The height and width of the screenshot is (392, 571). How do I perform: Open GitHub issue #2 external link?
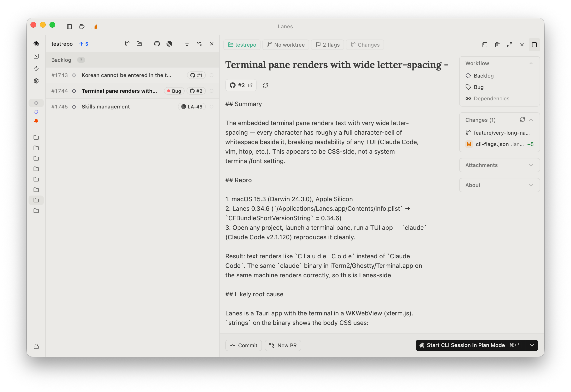(241, 85)
